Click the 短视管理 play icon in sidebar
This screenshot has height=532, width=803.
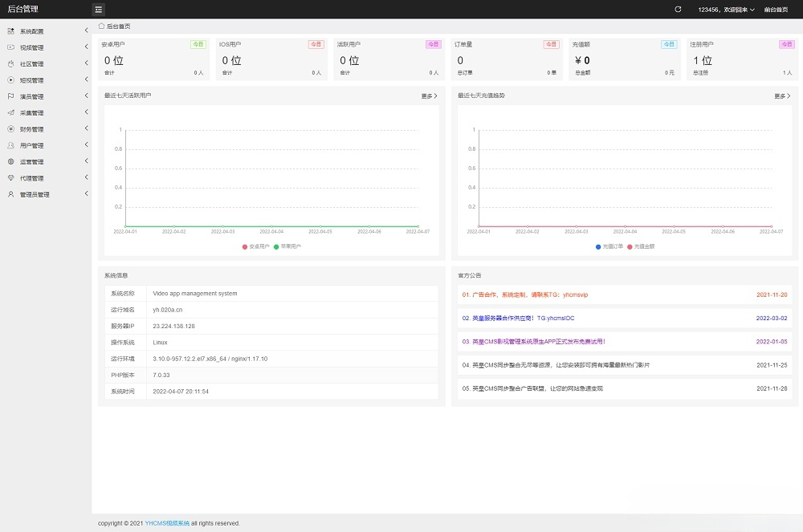click(x=10, y=79)
